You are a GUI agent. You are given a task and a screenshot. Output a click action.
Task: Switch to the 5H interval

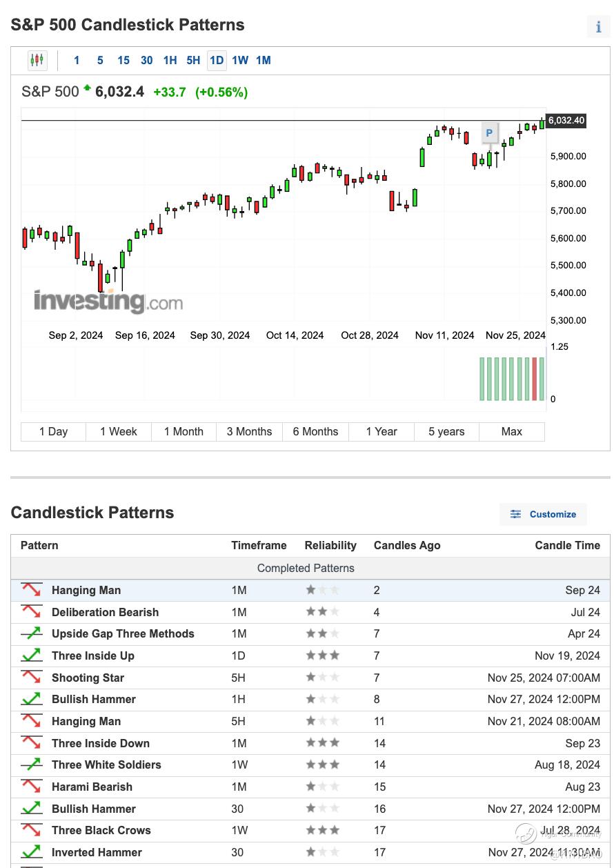tap(193, 60)
